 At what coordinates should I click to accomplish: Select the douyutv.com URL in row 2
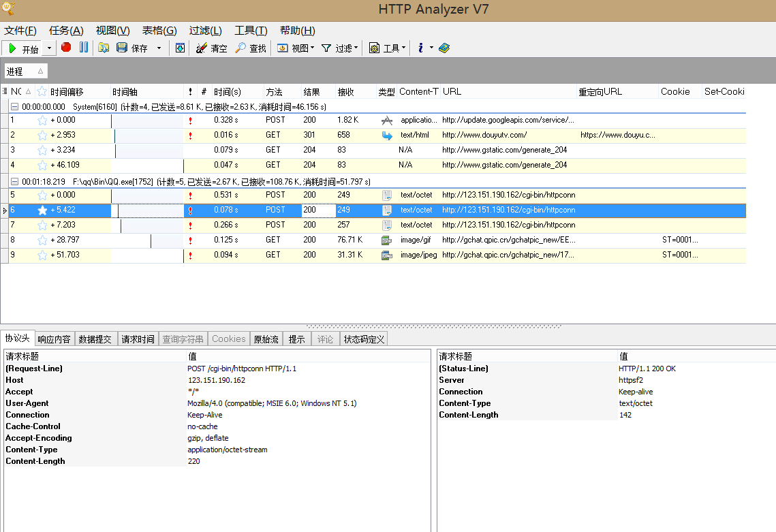484,135
